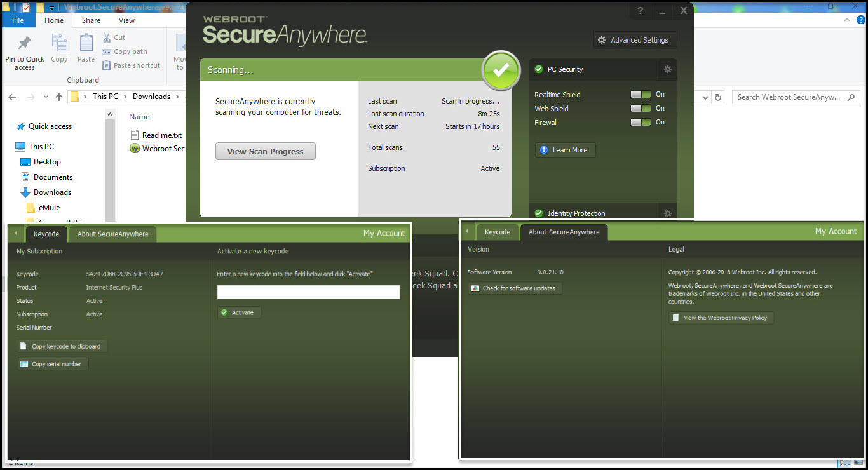
Task: Click keycode value SA24-ZDBB-2C95-5DF4-3DA7
Action: pos(125,274)
